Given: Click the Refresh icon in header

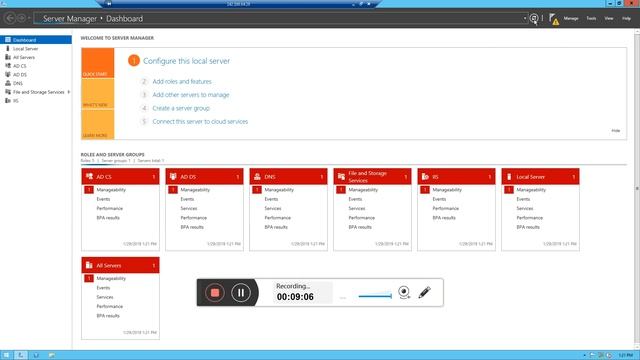Looking at the screenshot, I should (x=533, y=18).
